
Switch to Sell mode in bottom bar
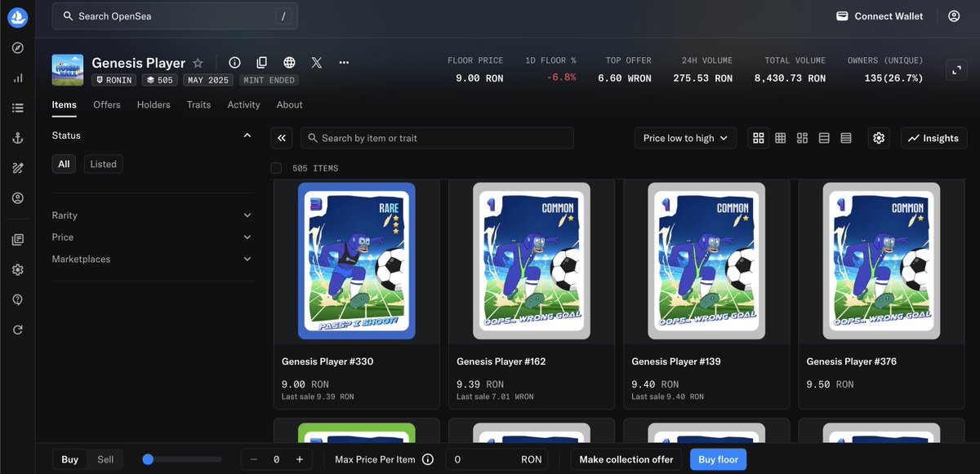pos(105,459)
